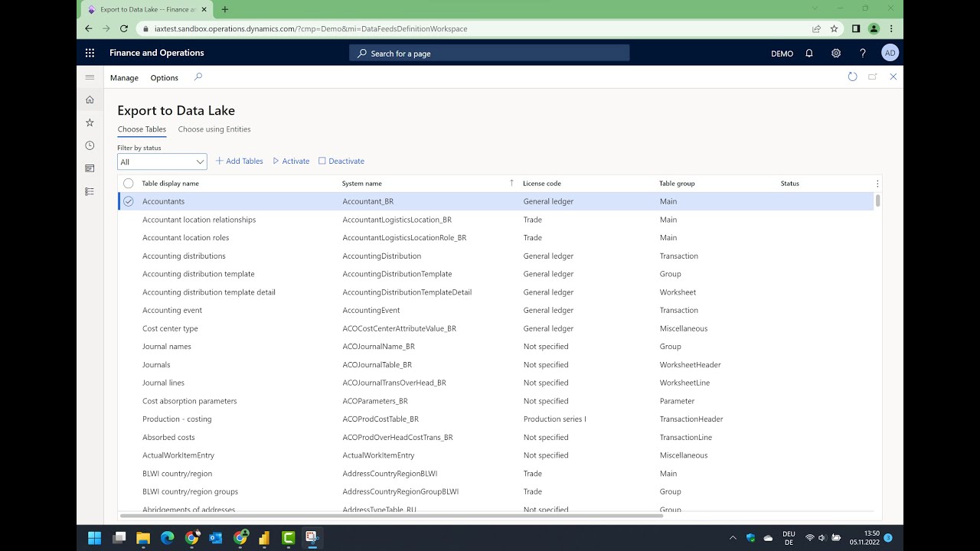Select the Absorbed costs row
The image size is (980, 551).
495,437
